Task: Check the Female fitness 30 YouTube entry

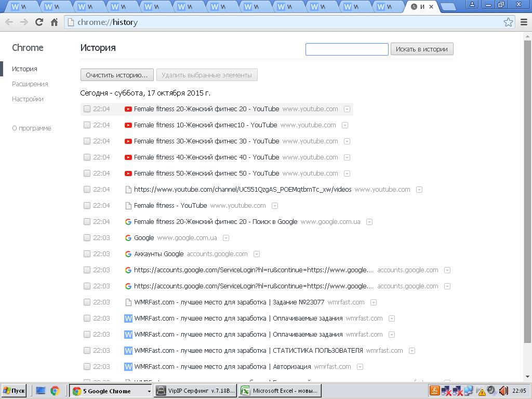Action: (x=87, y=141)
